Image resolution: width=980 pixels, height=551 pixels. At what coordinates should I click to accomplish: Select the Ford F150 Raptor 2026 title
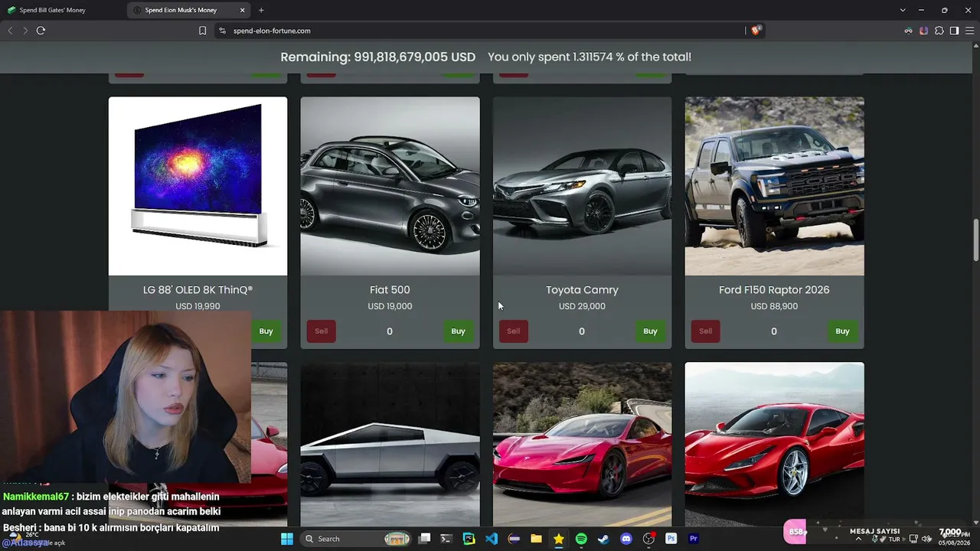tap(774, 290)
